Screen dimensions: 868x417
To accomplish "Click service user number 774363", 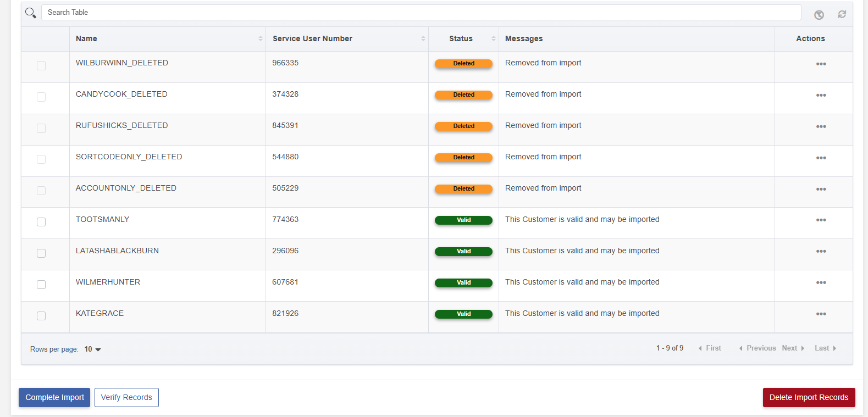I will coord(285,219).
